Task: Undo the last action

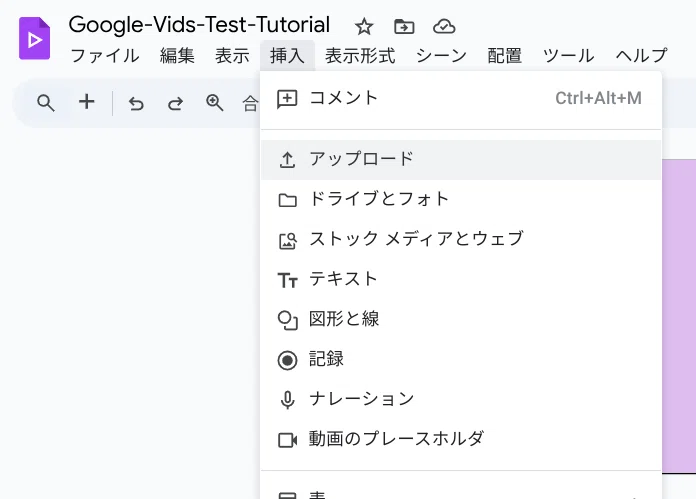Action: [x=136, y=103]
